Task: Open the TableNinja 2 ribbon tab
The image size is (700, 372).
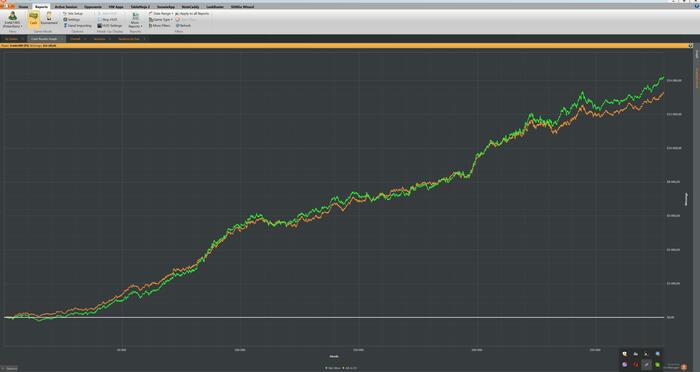Action: (x=140, y=7)
